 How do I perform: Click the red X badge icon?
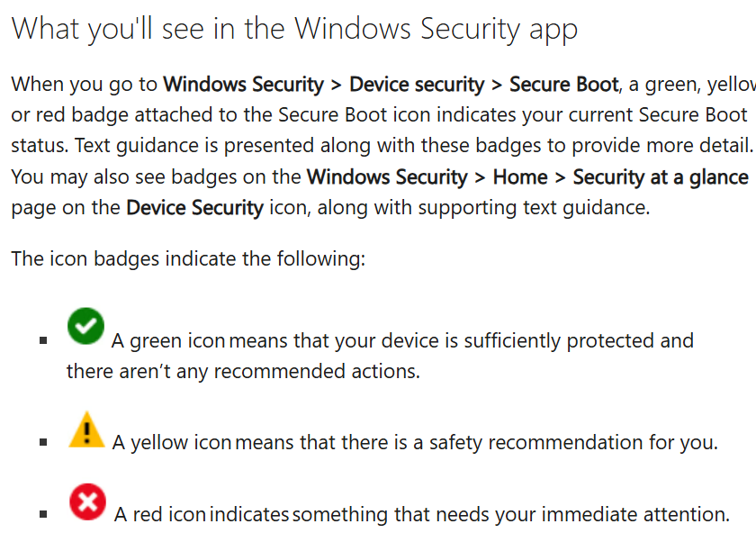(x=86, y=501)
